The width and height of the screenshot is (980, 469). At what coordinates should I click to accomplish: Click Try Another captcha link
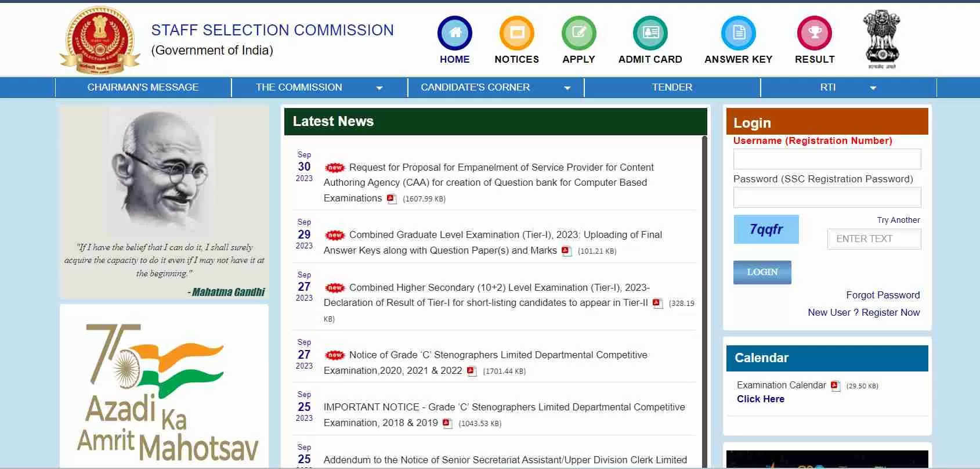pyautogui.click(x=898, y=220)
